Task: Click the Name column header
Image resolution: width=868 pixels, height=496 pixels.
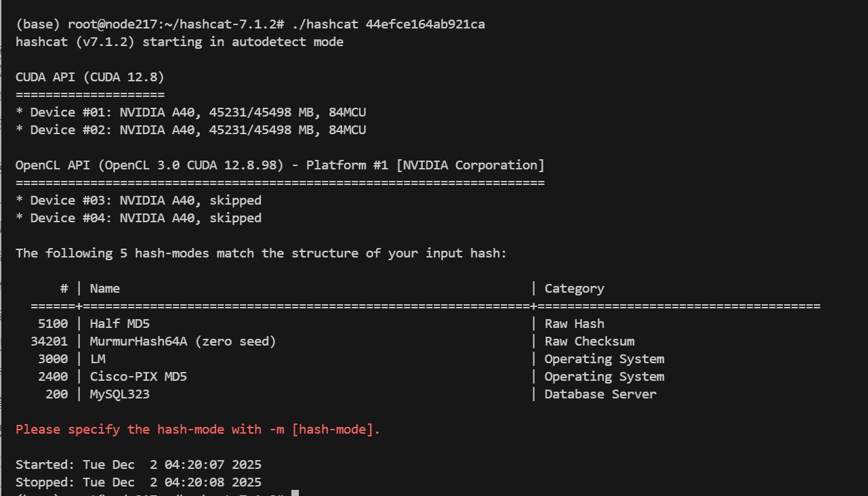Action: point(104,289)
